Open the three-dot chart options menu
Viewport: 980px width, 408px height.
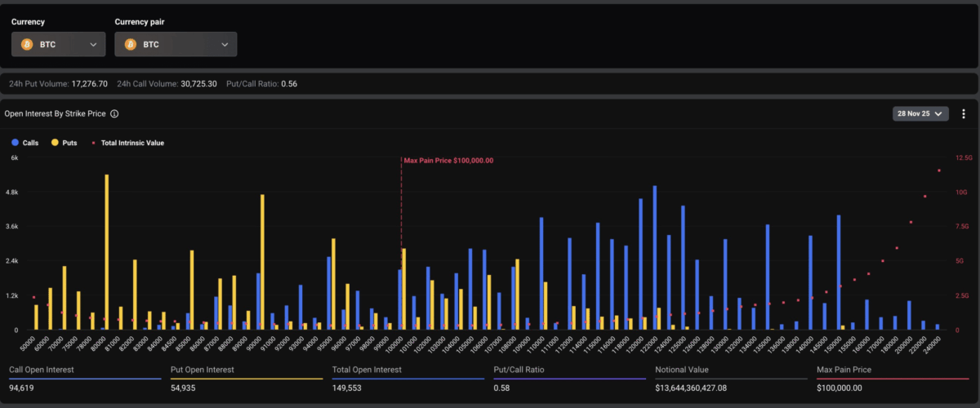(x=964, y=114)
